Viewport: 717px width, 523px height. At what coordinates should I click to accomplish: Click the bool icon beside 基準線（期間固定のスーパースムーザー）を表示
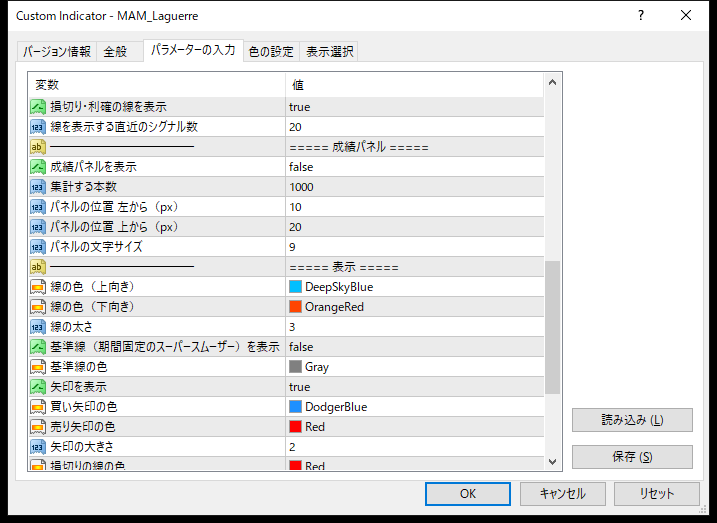(38, 347)
